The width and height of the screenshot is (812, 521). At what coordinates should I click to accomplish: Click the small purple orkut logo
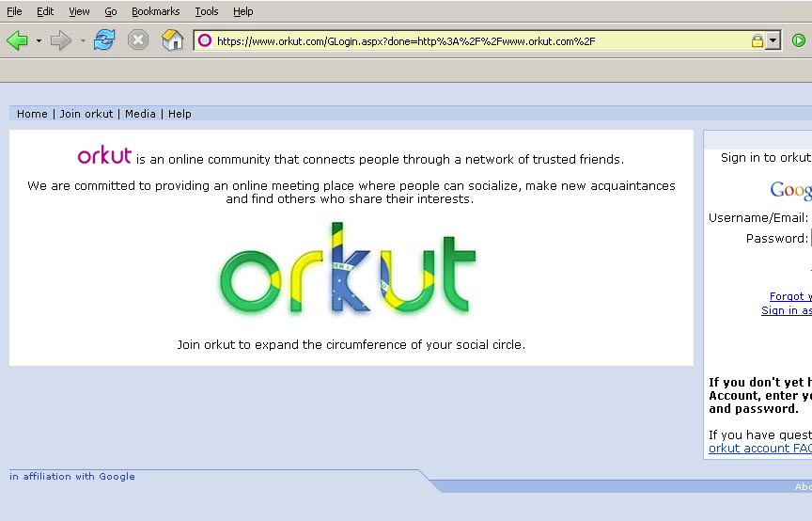pyautogui.click(x=104, y=155)
